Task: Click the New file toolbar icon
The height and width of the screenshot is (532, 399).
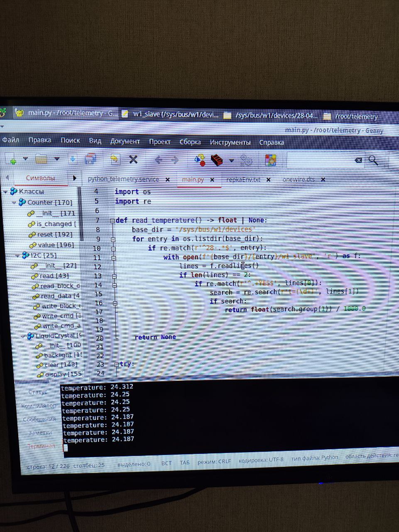Action: point(11,159)
